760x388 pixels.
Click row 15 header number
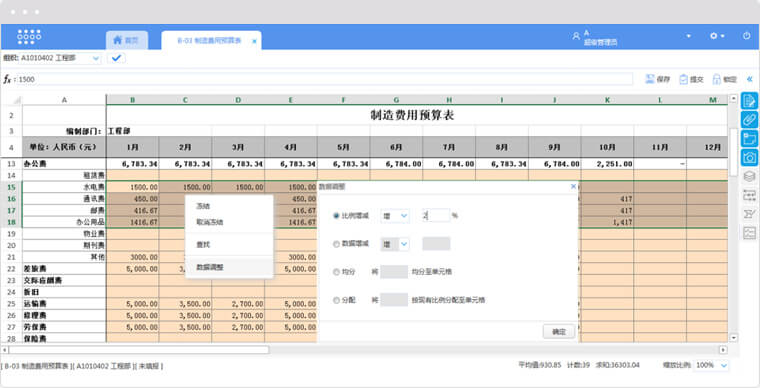click(11, 187)
